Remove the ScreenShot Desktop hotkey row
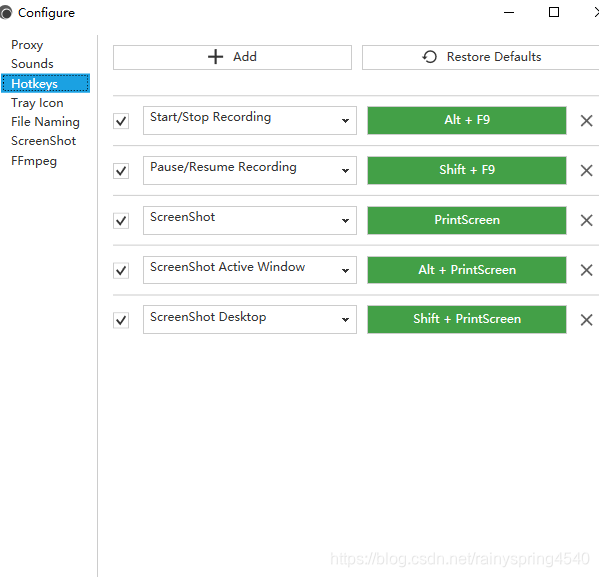The width and height of the screenshot is (599, 577). 586,320
